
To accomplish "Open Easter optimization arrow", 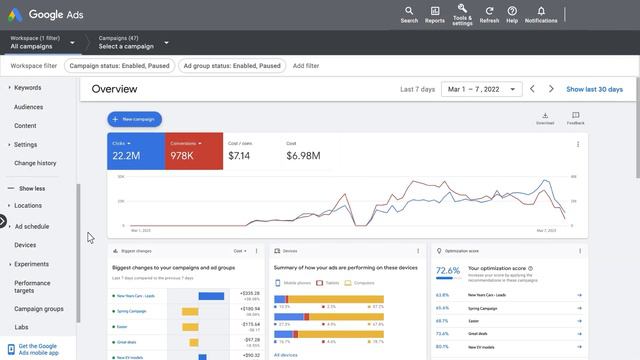I will coord(580,321).
